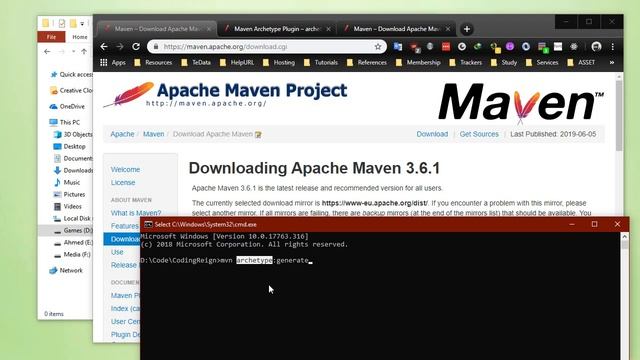Click the purple circle extension icon
640x360 pixels.
coord(510,47)
